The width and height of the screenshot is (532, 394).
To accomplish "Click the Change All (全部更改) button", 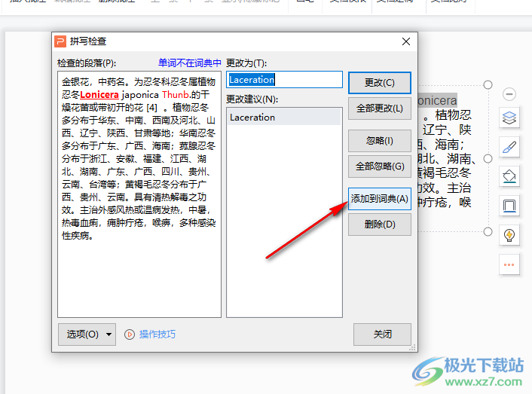I will tap(379, 108).
